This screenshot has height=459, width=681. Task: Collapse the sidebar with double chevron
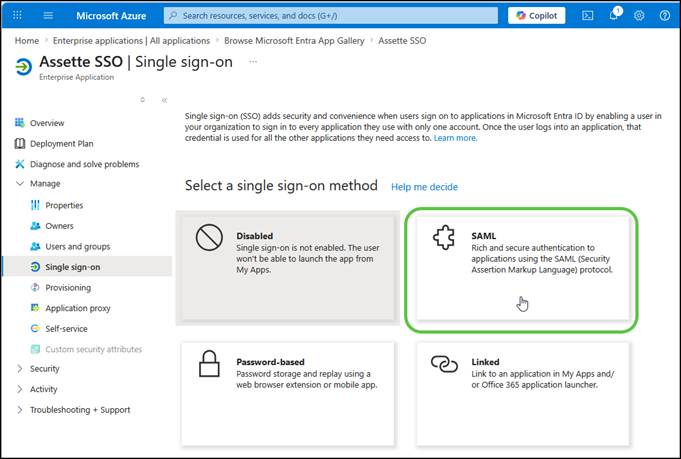point(164,100)
